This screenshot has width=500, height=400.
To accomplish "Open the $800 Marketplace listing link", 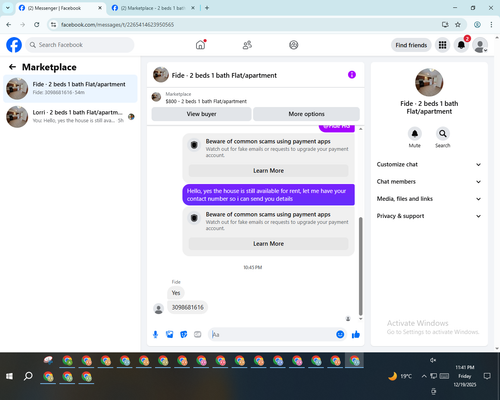I will [x=206, y=101].
